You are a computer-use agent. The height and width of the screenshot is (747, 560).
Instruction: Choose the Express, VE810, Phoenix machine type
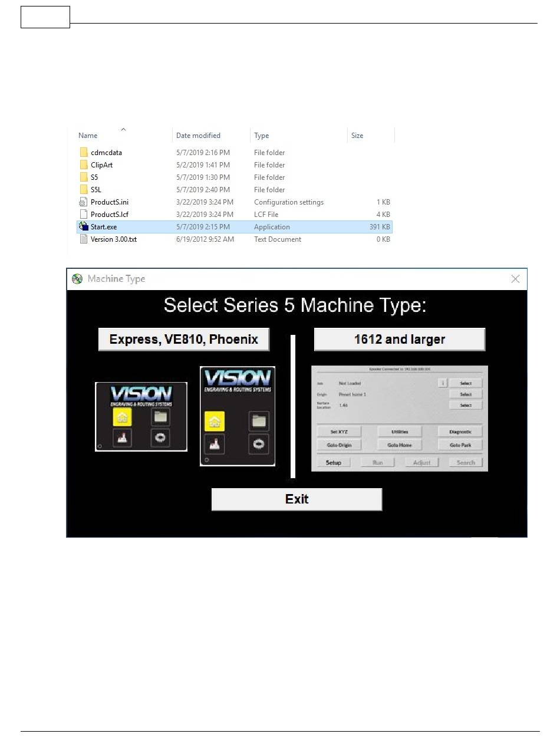tap(184, 340)
